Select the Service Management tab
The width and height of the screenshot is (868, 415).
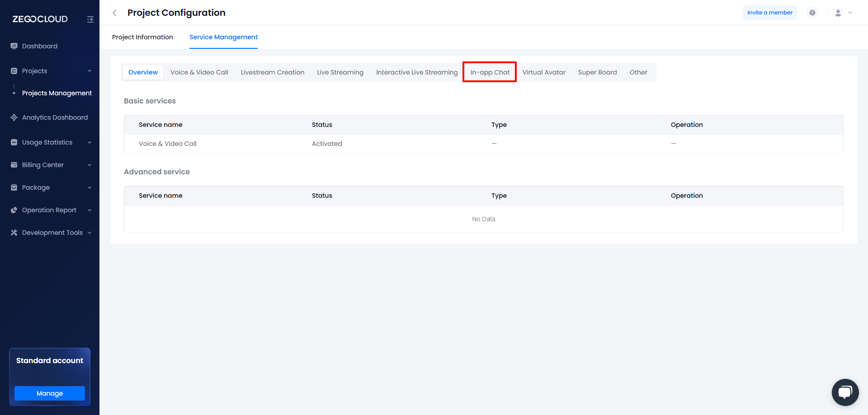pos(223,37)
